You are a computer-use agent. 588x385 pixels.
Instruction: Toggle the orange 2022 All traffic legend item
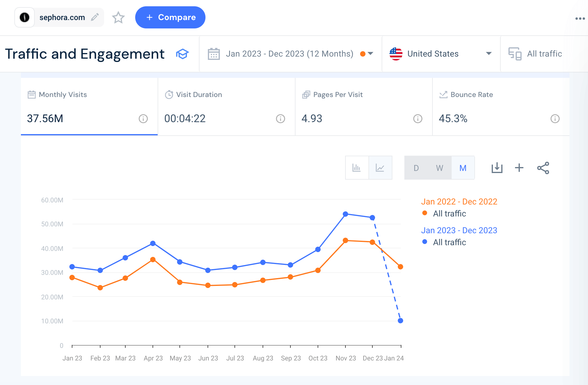click(x=444, y=213)
